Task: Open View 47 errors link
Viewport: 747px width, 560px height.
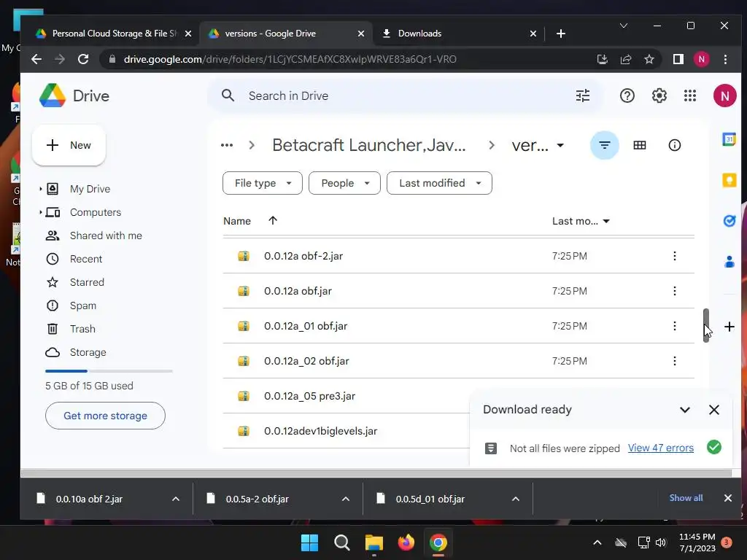Action: pos(660,448)
